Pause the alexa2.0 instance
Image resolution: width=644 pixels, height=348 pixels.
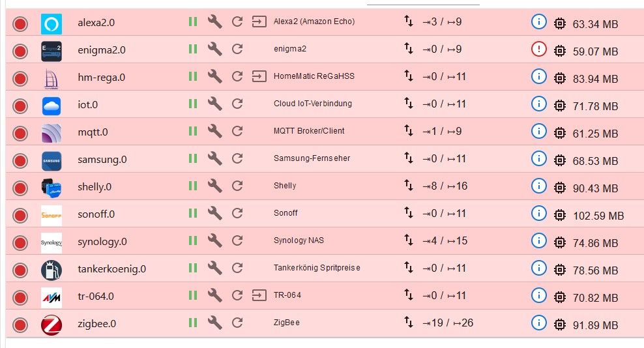192,22
